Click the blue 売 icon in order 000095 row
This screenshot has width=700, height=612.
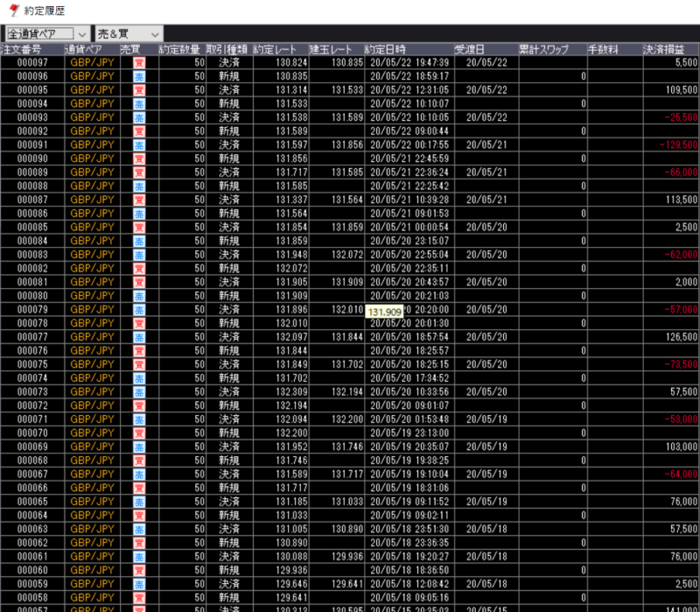(x=138, y=90)
